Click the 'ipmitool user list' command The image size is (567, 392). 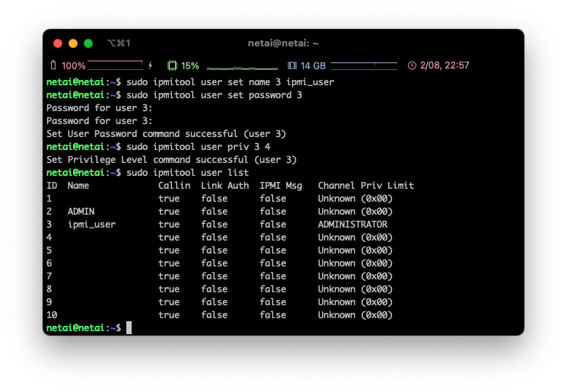pos(201,173)
